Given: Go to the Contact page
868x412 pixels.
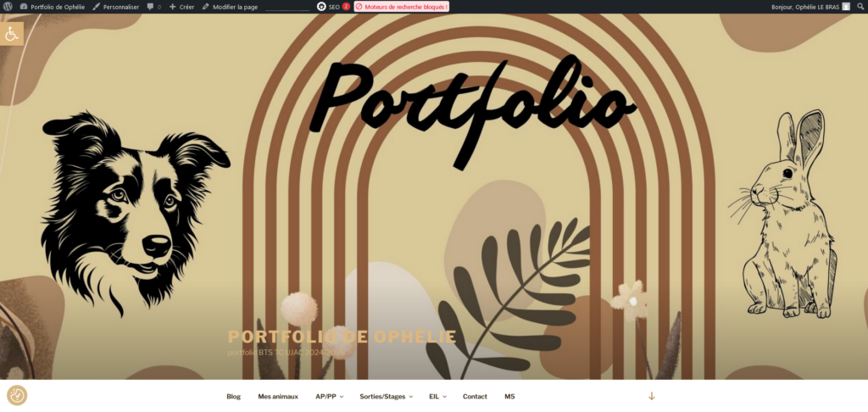Looking at the screenshot, I should tap(475, 397).
